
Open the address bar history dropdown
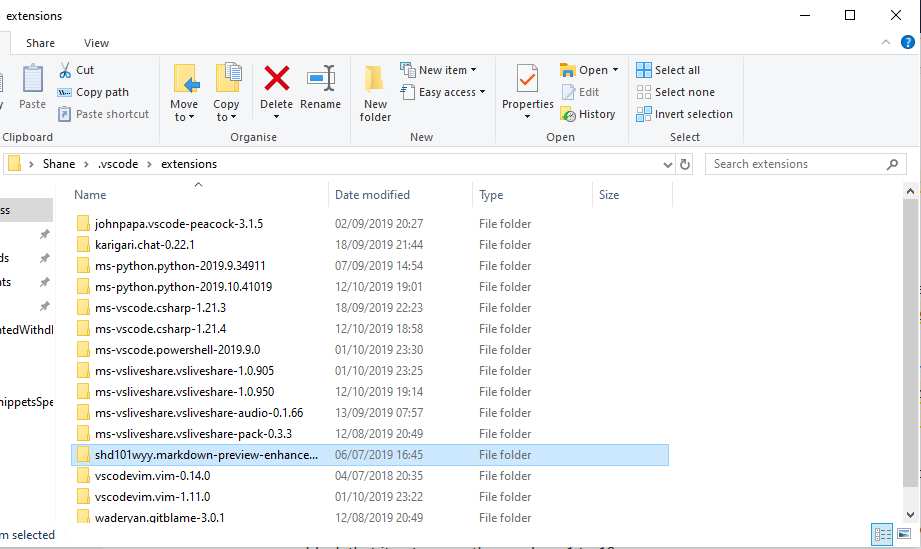coord(667,164)
